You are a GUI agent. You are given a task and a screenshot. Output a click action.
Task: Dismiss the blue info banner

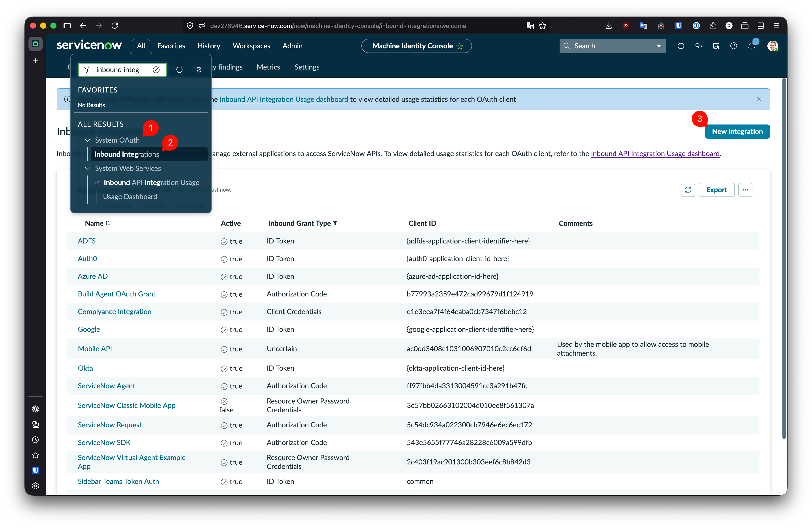click(759, 99)
